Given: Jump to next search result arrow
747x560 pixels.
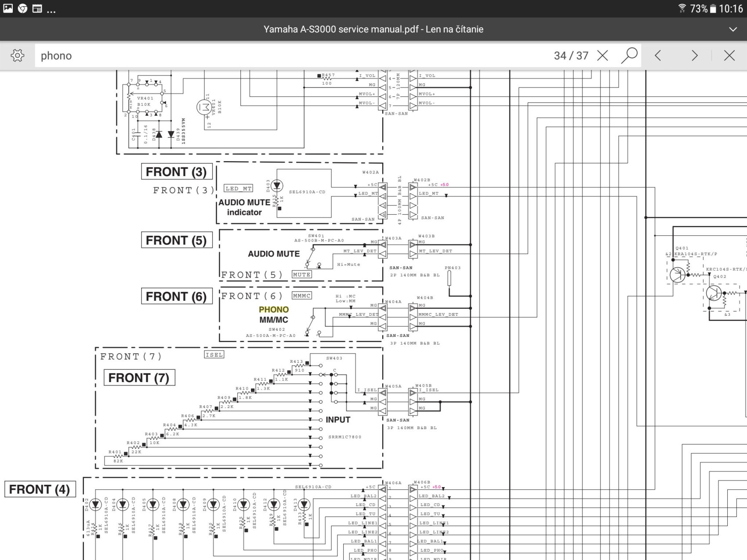Looking at the screenshot, I should coord(694,55).
